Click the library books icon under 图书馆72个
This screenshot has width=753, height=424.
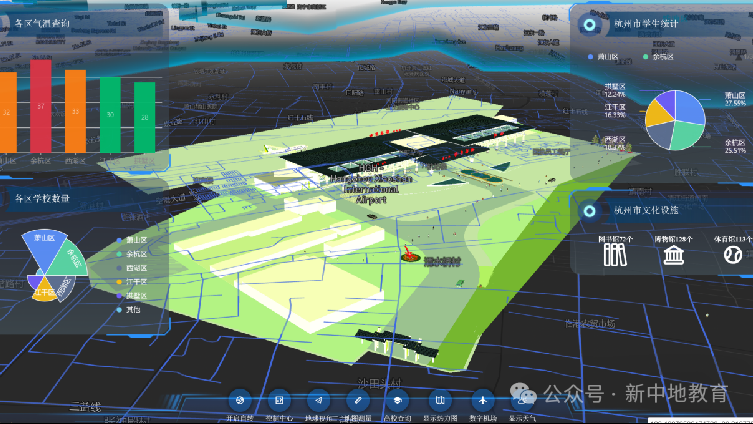[615, 254]
